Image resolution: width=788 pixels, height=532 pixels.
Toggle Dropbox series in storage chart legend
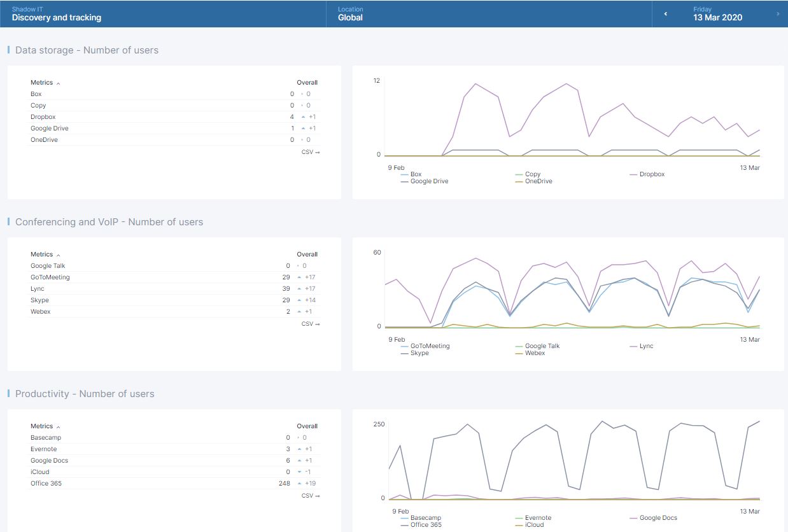click(652, 174)
